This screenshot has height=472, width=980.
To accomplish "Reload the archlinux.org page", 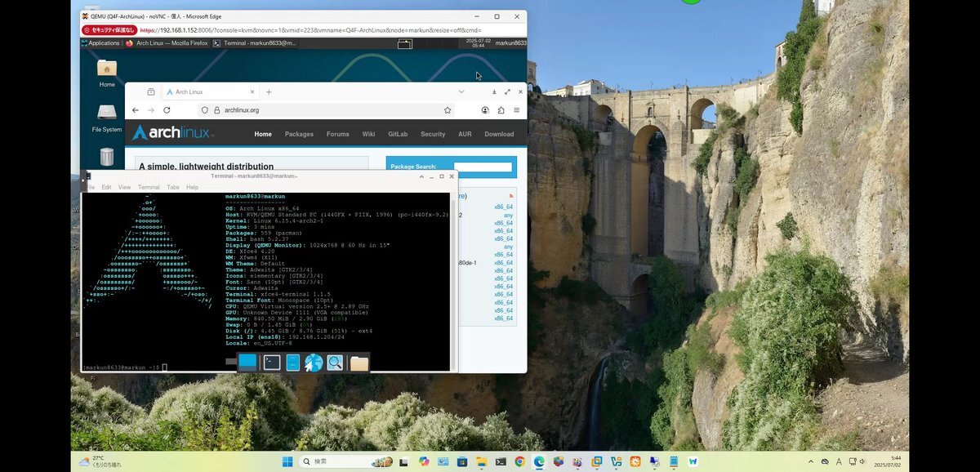I will [x=167, y=110].
